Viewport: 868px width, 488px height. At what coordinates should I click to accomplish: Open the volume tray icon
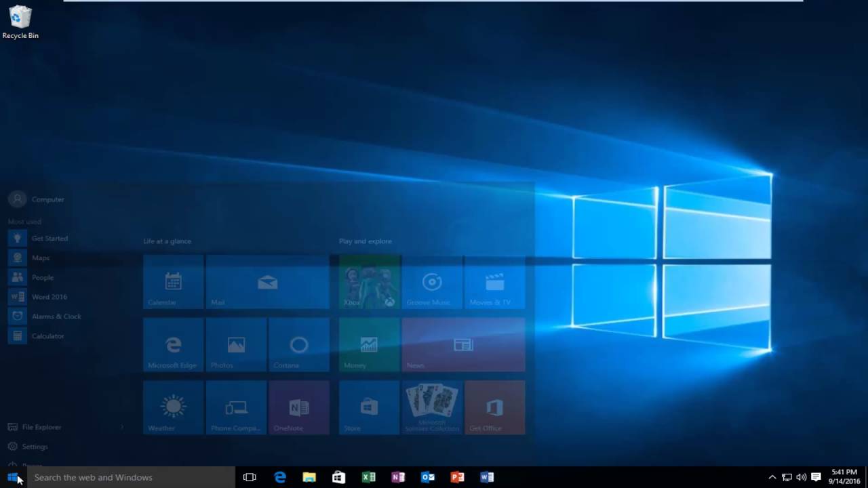click(x=801, y=477)
